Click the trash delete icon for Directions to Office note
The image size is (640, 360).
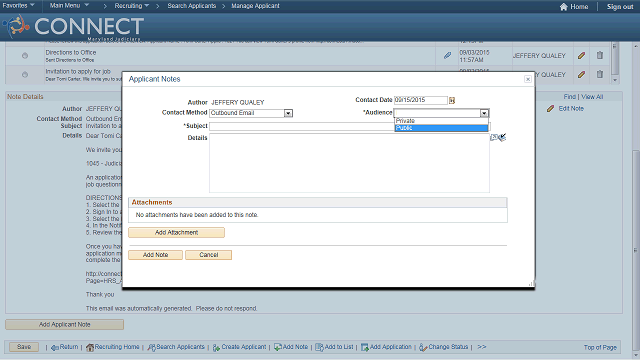pos(600,55)
